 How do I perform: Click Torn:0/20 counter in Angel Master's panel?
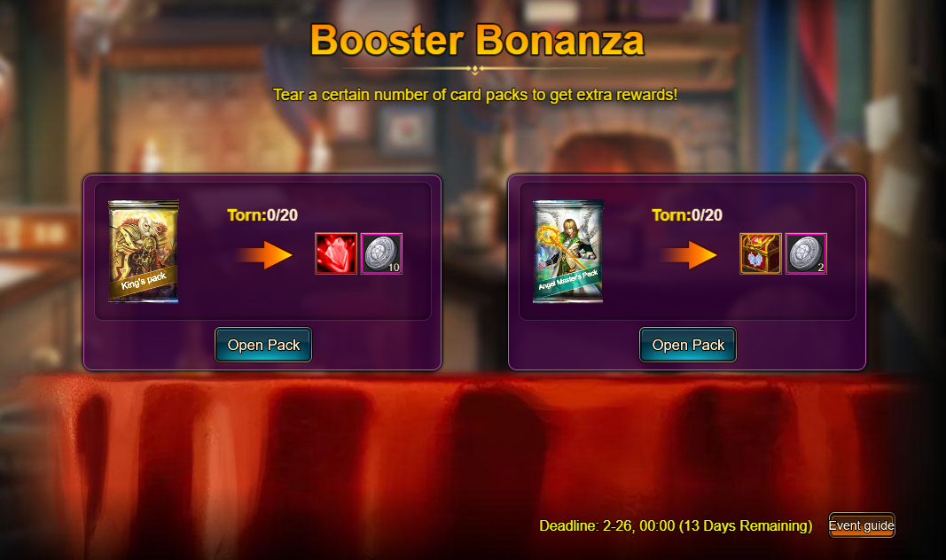[x=687, y=215]
